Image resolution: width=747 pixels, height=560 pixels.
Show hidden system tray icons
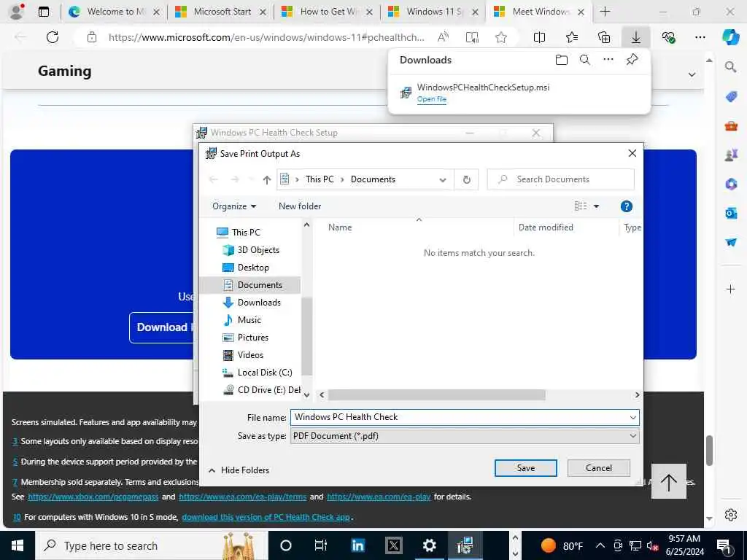[x=600, y=545]
